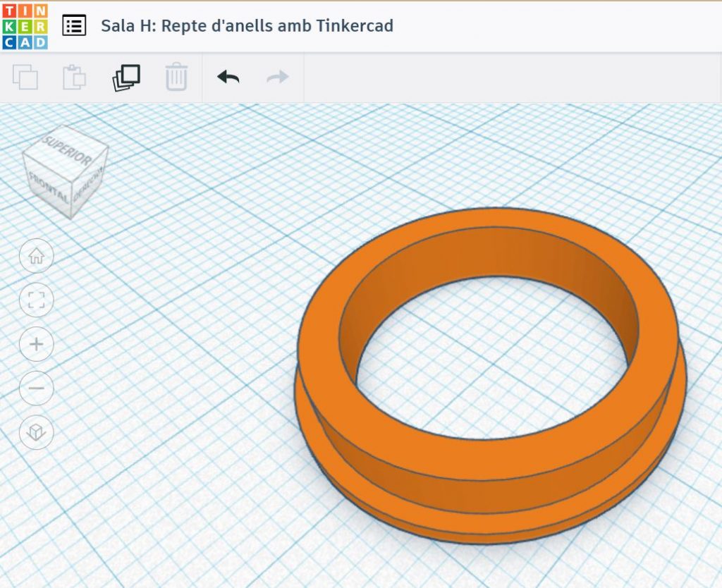
Task: Toggle perspective/orthographic view cube button
Action: tap(37, 432)
